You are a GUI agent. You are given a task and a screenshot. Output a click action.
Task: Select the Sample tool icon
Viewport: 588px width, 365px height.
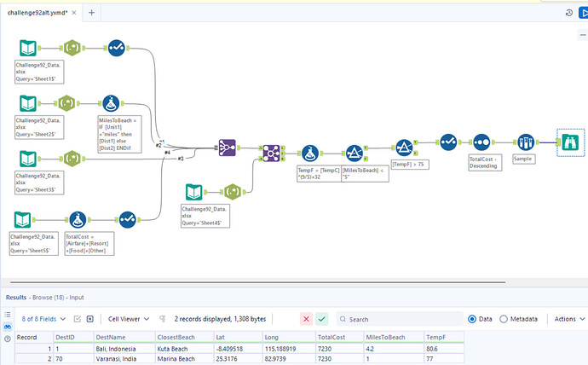525,142
